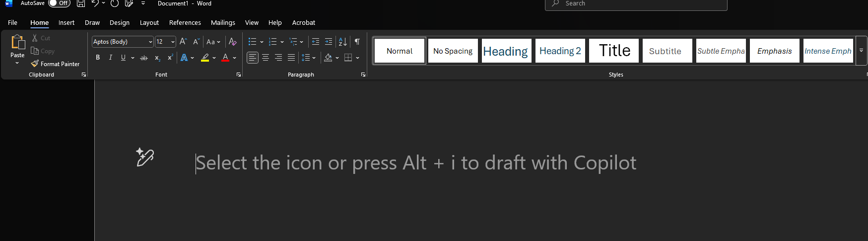The width and height of the screenshot is (868, 241).
Task: Open Customize Quick Access Toolbar dropdown
Action: (x=143, y=3)
